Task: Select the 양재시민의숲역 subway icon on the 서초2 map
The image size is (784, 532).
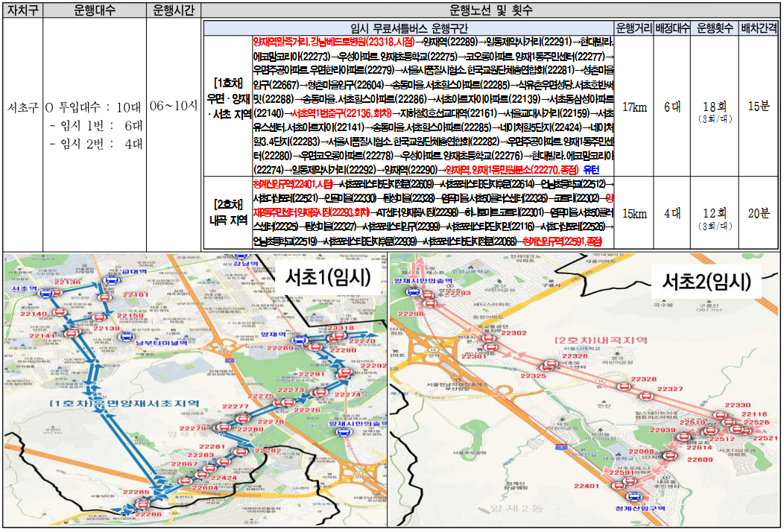Action: 416,293
